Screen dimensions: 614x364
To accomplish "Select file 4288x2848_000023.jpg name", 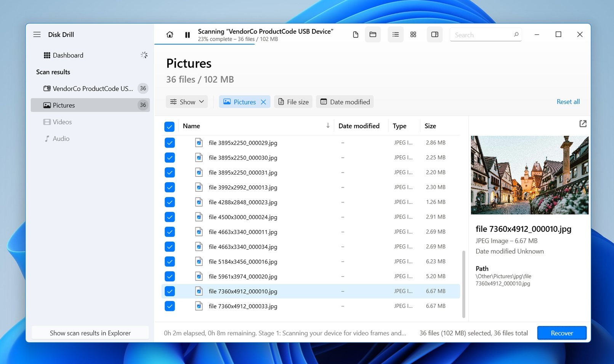I will 243,202.
